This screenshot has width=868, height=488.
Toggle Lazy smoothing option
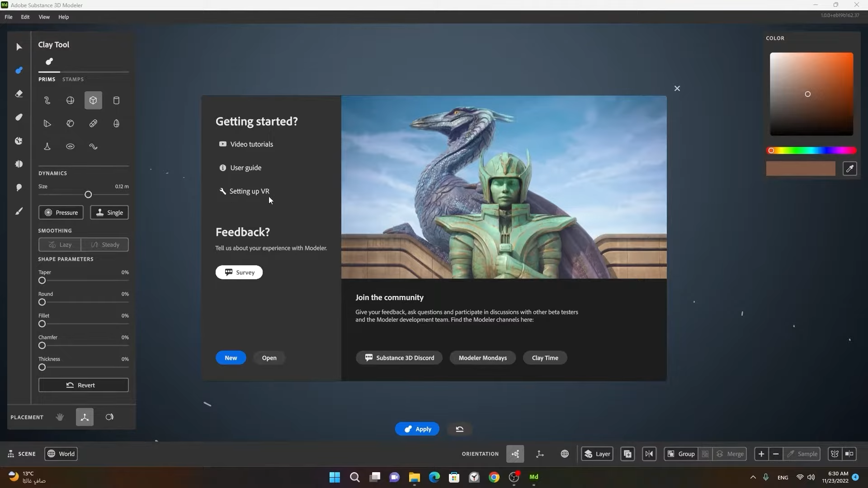tap(60, 244)
